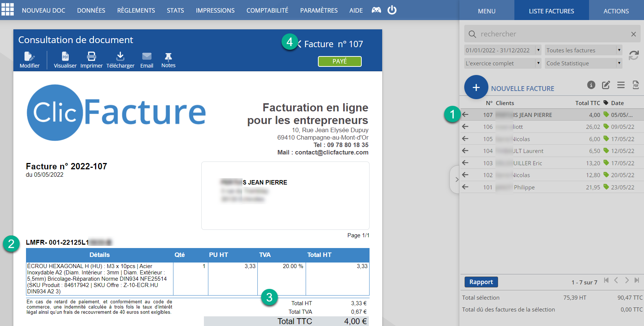Open the apps grid icon
Image resolution: width=644 pixels, height=326 pixels.
[7, 9]
